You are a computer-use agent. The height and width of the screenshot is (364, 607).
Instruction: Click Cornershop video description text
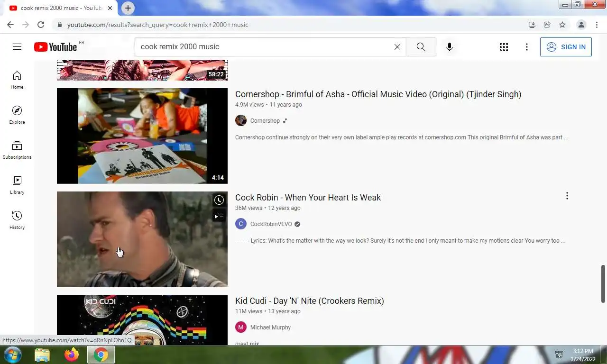tap(402, 137)
